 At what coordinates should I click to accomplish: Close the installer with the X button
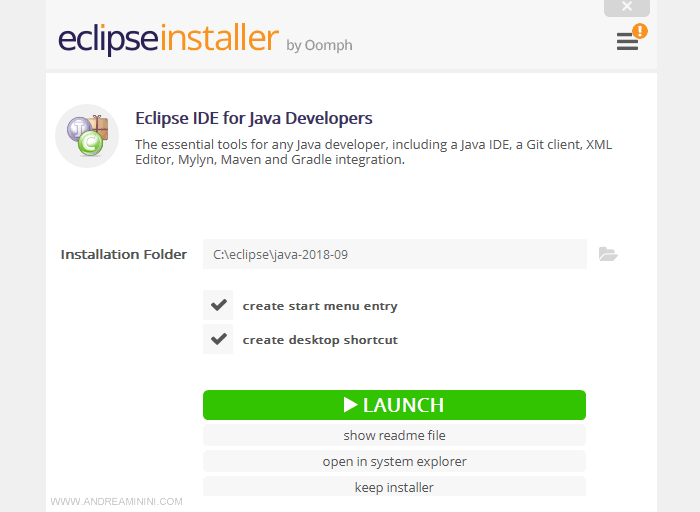coord(627,7)
